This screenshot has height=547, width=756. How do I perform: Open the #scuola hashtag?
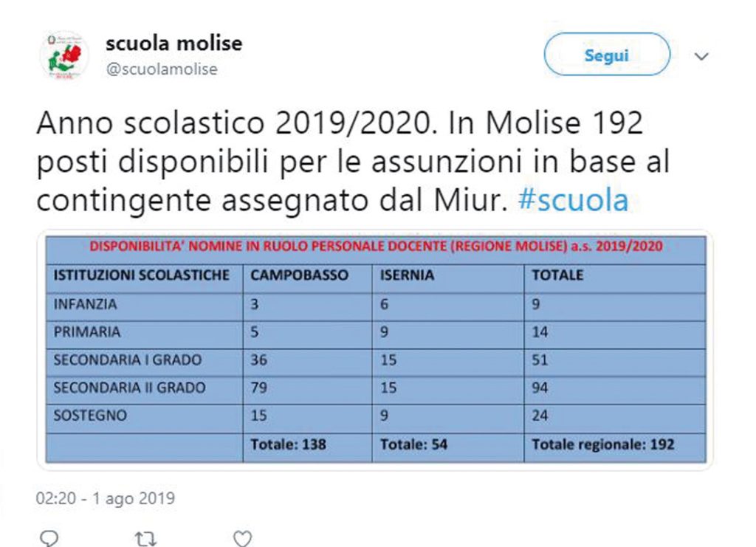(x=577, y=199)
